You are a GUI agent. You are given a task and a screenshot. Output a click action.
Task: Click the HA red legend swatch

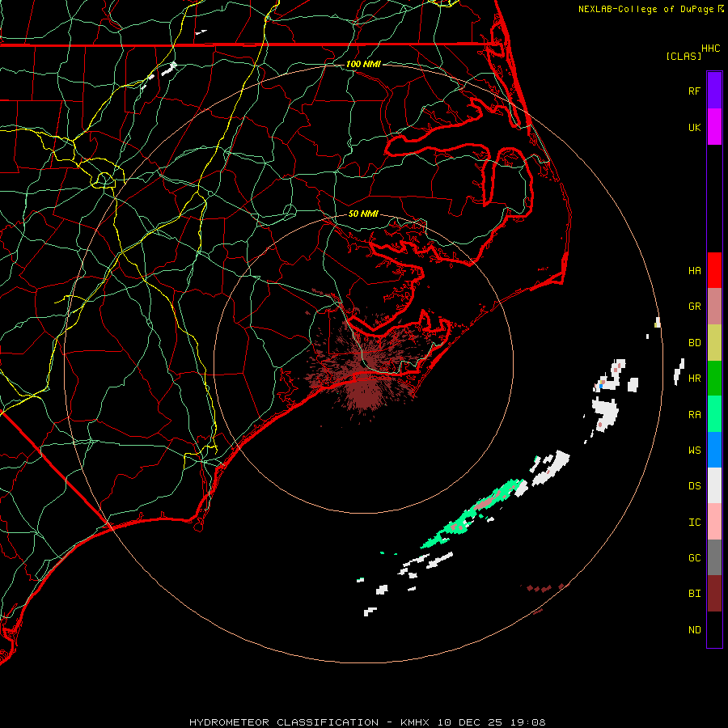pos(714,270)
